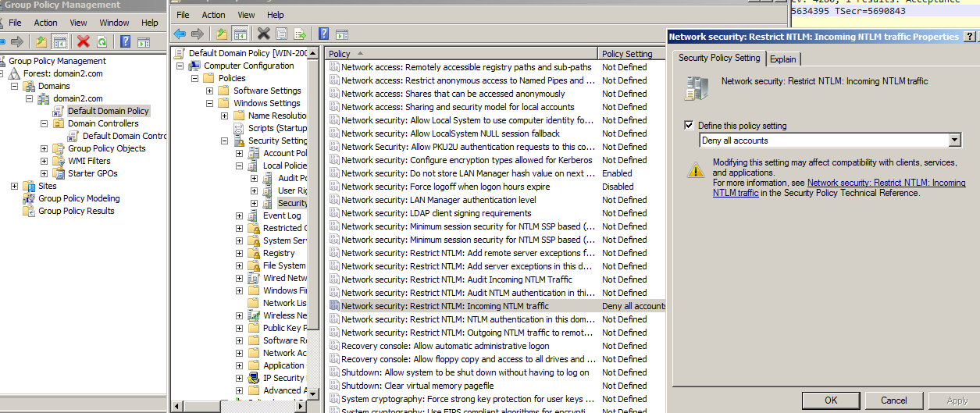
Task: Open the View menu in Group Policy Editor
Action: [246, 15]
